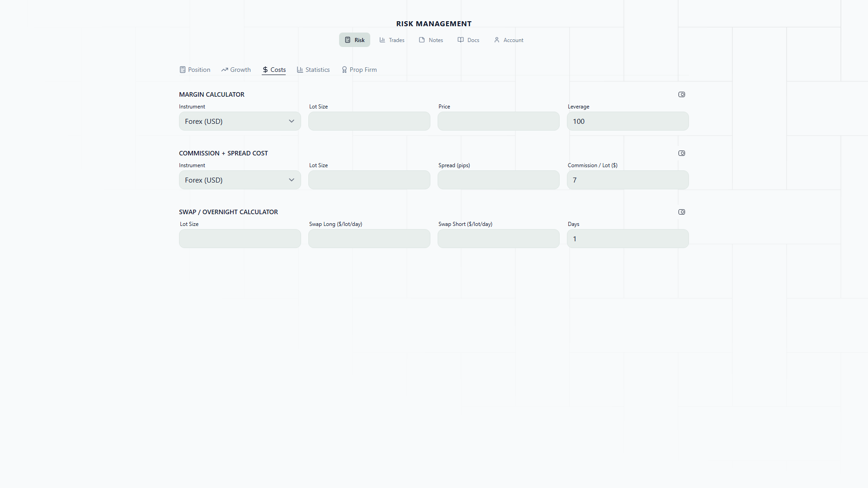The height and width of the screenshot is (488, 868).
Task: Open the Statistics tab
Action: [313, 70]
